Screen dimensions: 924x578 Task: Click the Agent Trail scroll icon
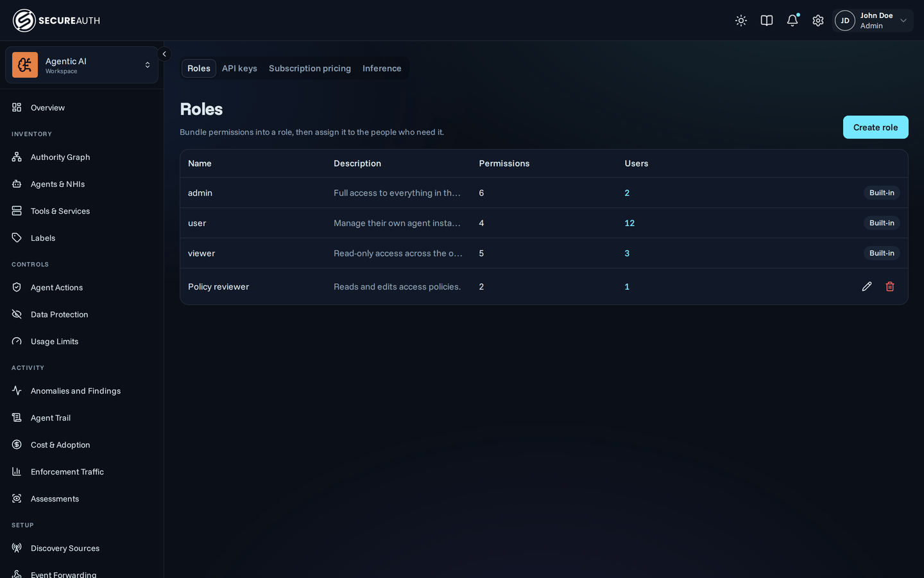17,417
